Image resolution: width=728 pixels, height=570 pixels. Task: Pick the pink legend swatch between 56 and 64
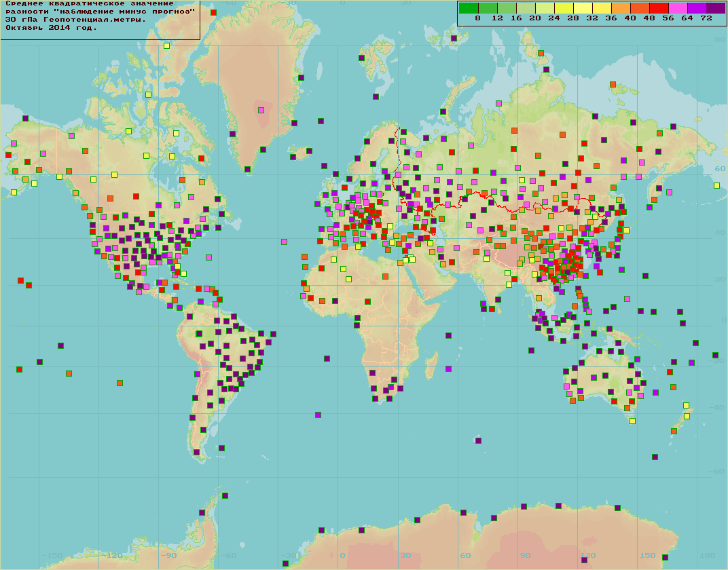[678, 7]
